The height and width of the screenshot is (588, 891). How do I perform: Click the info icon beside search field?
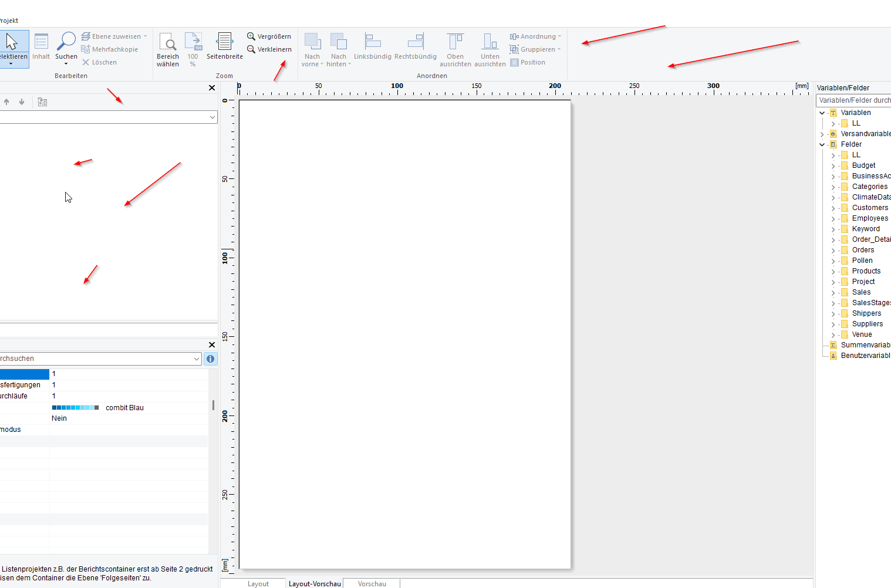[x=211, y=359]
